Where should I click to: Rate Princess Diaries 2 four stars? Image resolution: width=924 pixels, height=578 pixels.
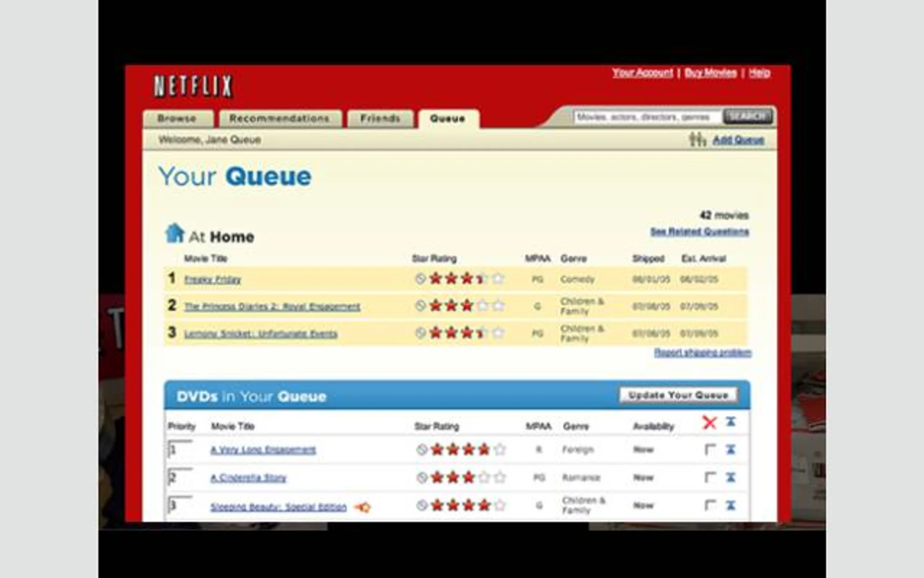(483, 306)
